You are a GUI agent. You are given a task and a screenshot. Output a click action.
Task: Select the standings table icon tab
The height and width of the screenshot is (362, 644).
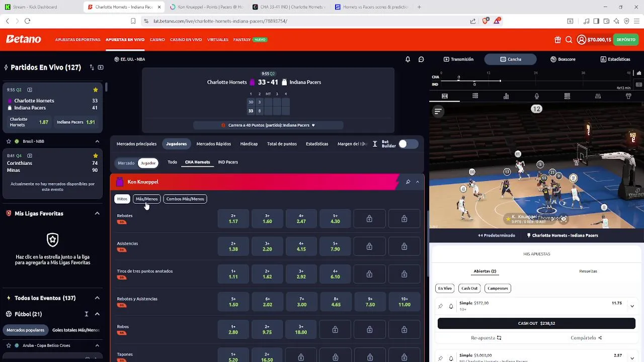point(567,96)
